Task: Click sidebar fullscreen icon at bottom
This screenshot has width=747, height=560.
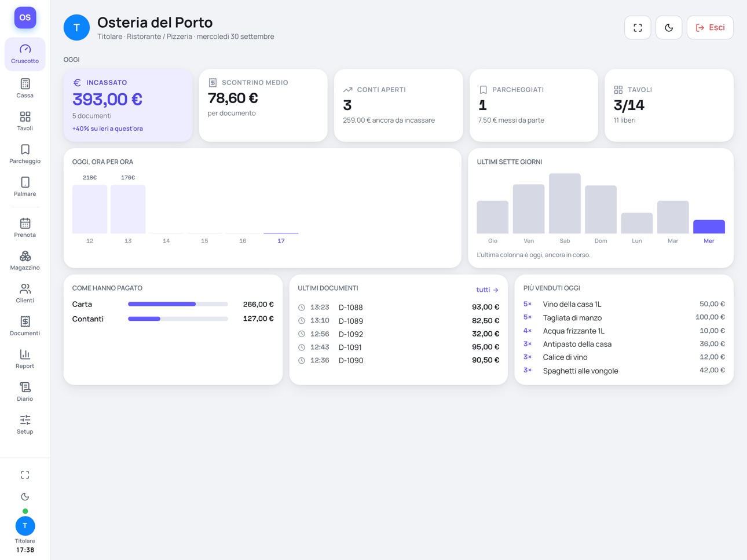Action: tap(25, 475)
